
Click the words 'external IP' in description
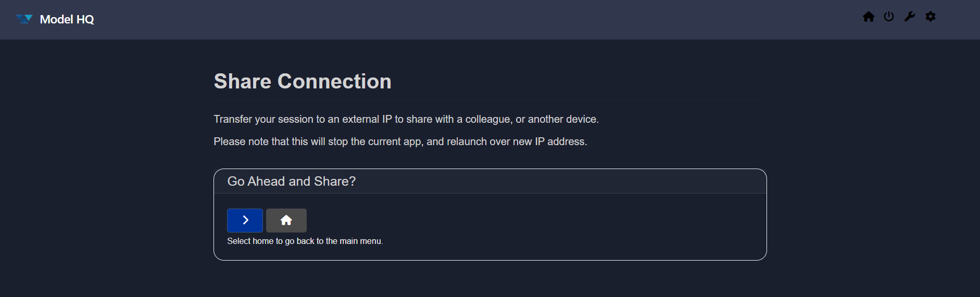click(x=367, y=120)
